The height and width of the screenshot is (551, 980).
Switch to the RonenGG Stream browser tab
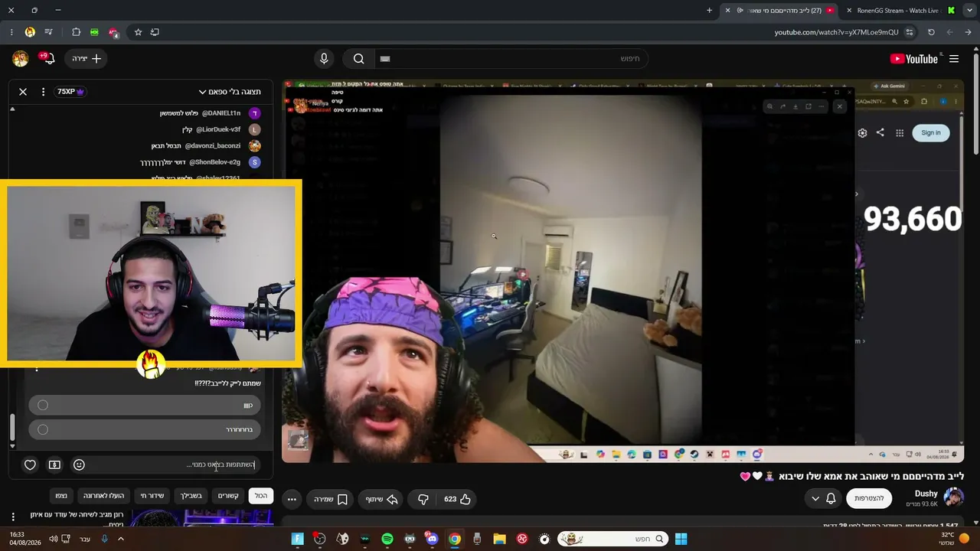pos(897,11)
